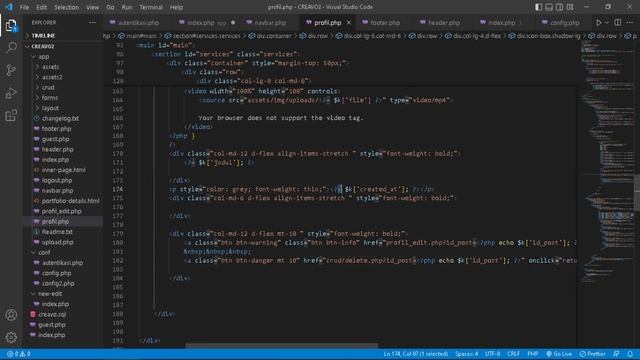Click the Ln 174, Col 87 status item

(415, 354)
